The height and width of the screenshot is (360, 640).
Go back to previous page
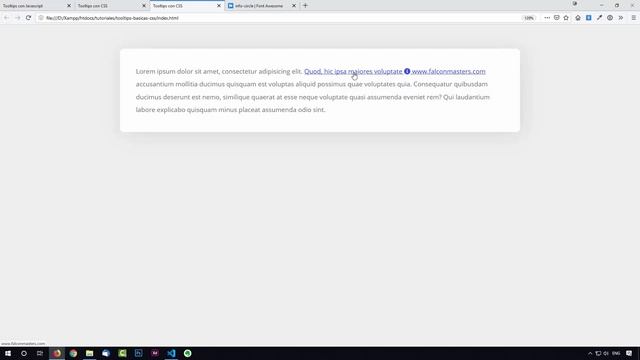[x=6, y=18]
